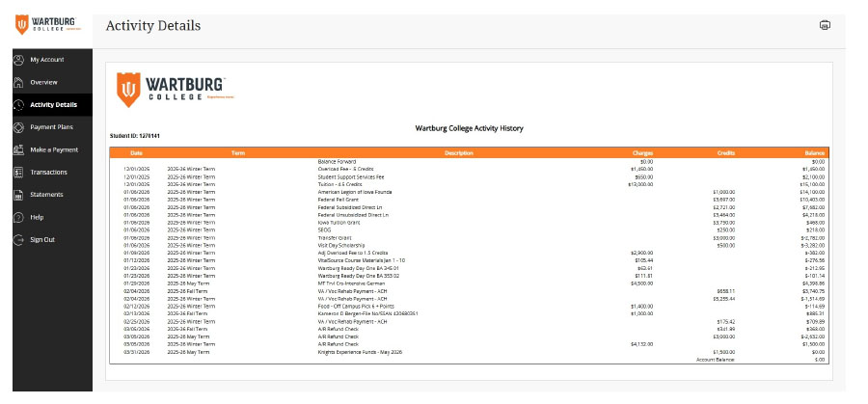
Task: Click the Visit Day Scholarship entry
Action: [341, 245]
